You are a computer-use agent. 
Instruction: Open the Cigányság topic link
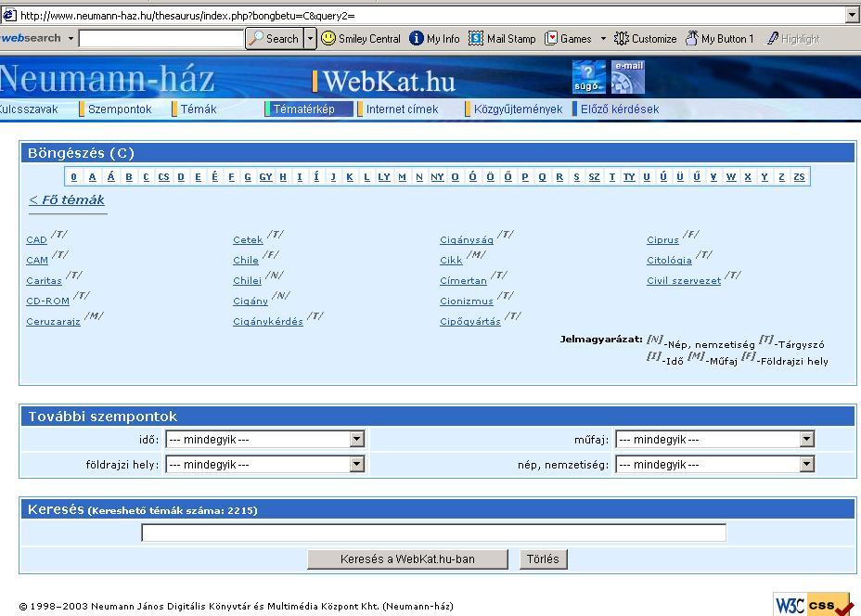point(467,240)
